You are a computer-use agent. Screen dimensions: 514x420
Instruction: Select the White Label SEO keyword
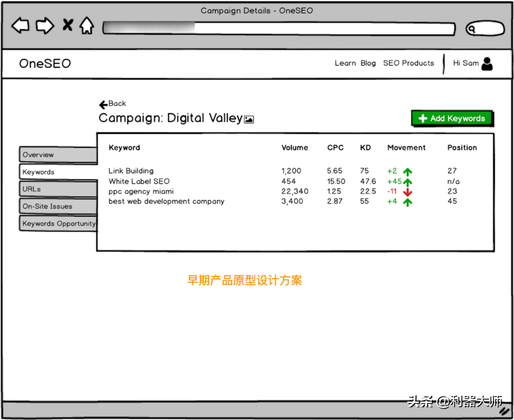(139, 181)
